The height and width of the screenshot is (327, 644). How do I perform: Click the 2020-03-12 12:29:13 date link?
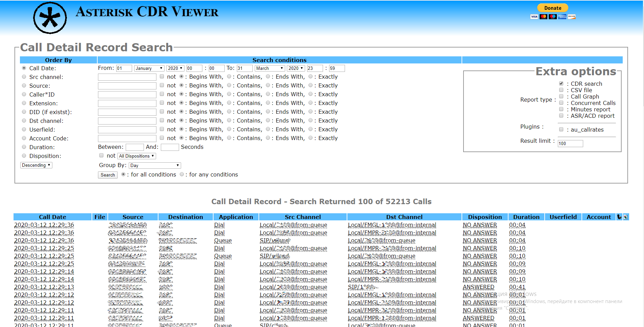44,287
